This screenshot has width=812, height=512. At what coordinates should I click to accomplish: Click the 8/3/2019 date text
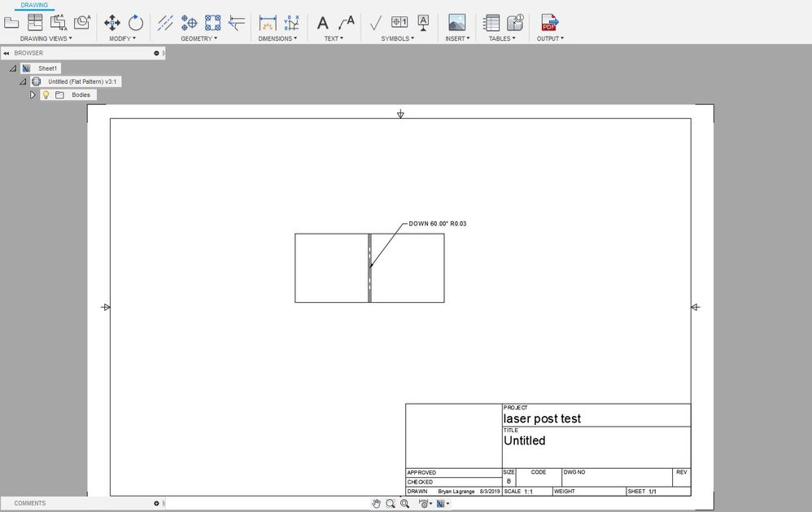[x=489, y=492]
